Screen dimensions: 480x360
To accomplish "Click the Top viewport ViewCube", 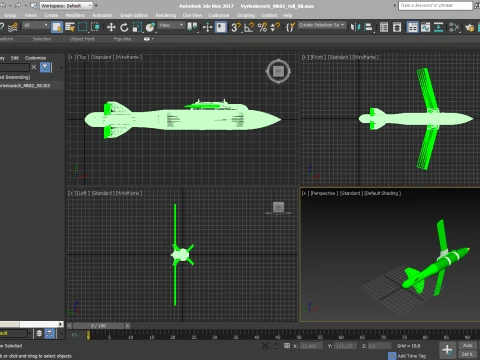I will pyautogui.click(x=278, y=71).
